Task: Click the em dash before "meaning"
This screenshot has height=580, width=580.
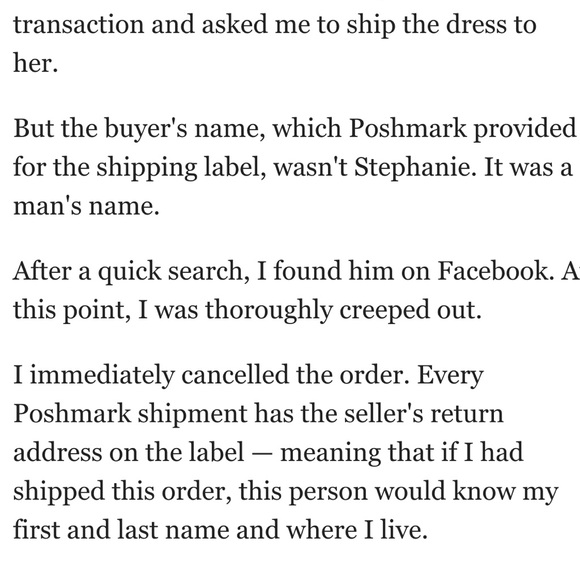Action: [x=262, y=453]
